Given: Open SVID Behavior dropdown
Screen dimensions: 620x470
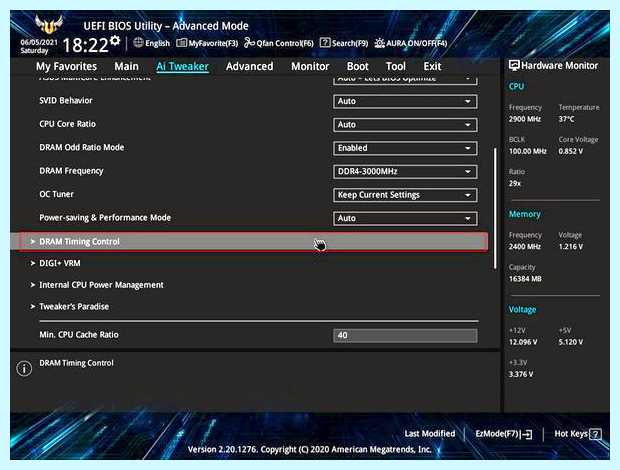Looking at the screenshot, I should click(x=405, y=101).
